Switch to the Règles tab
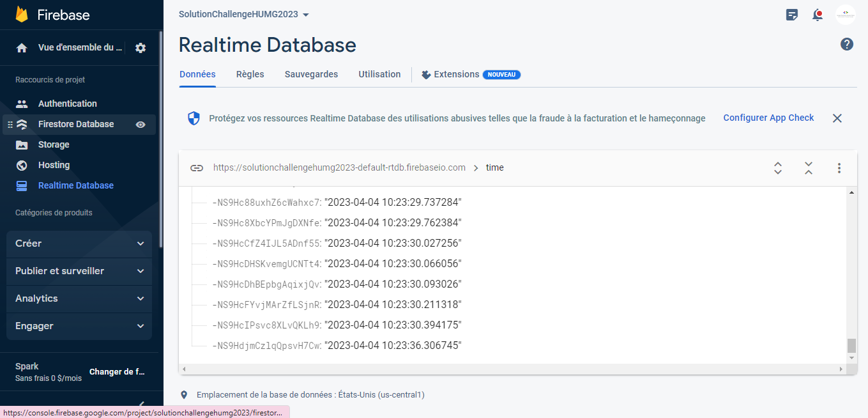The width and height of the screenshot is (868, 418). 250,74
